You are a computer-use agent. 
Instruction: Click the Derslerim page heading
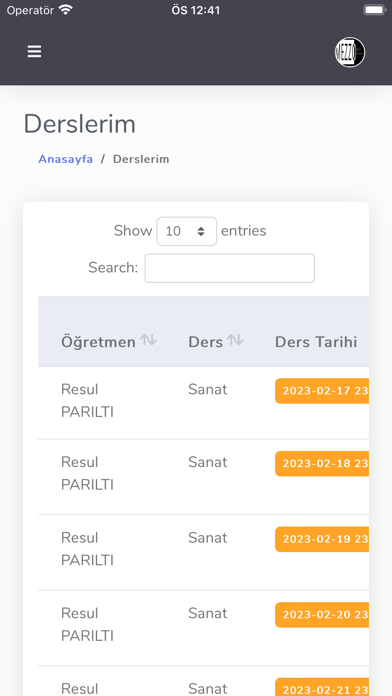point(79,123)
